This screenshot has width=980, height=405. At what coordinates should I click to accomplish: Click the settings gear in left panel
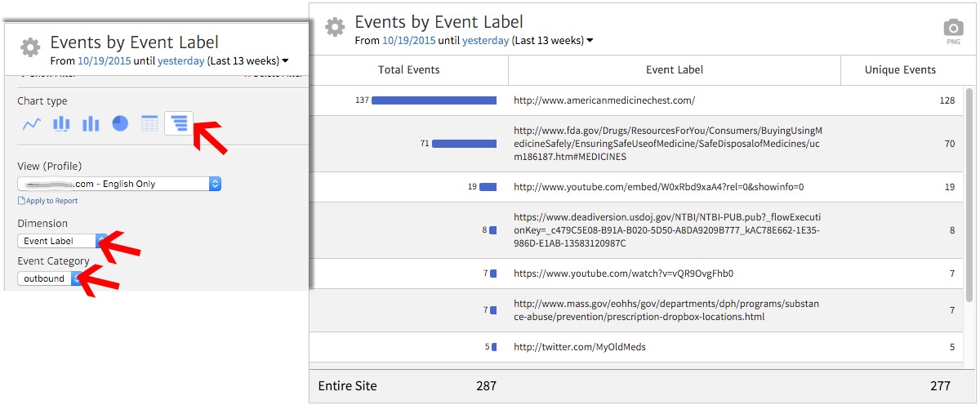click(30, 48)
